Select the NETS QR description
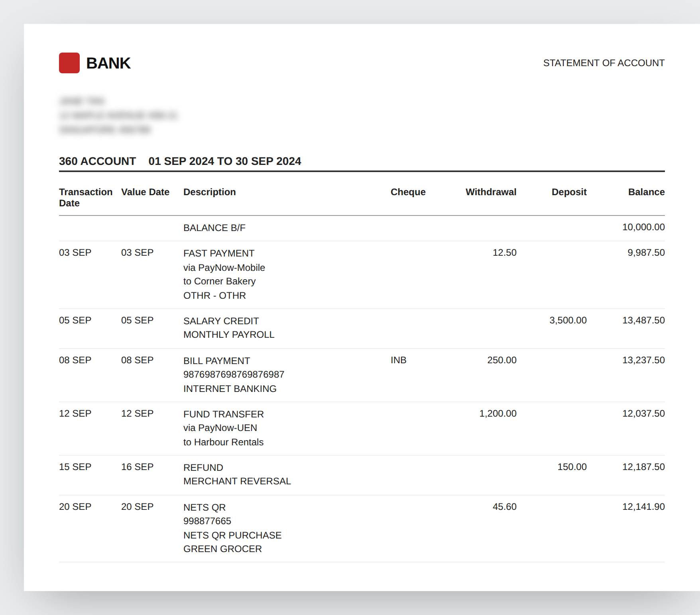 [204, 507]
